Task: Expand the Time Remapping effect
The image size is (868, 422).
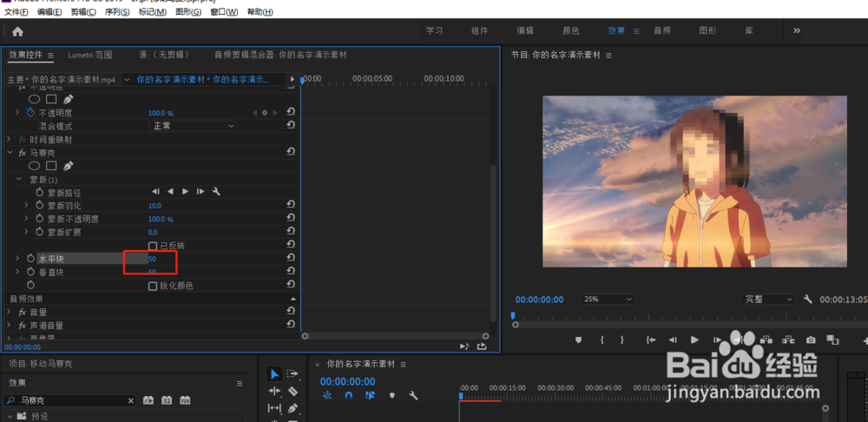Action: pyautogui.click(x=9, y=139)
